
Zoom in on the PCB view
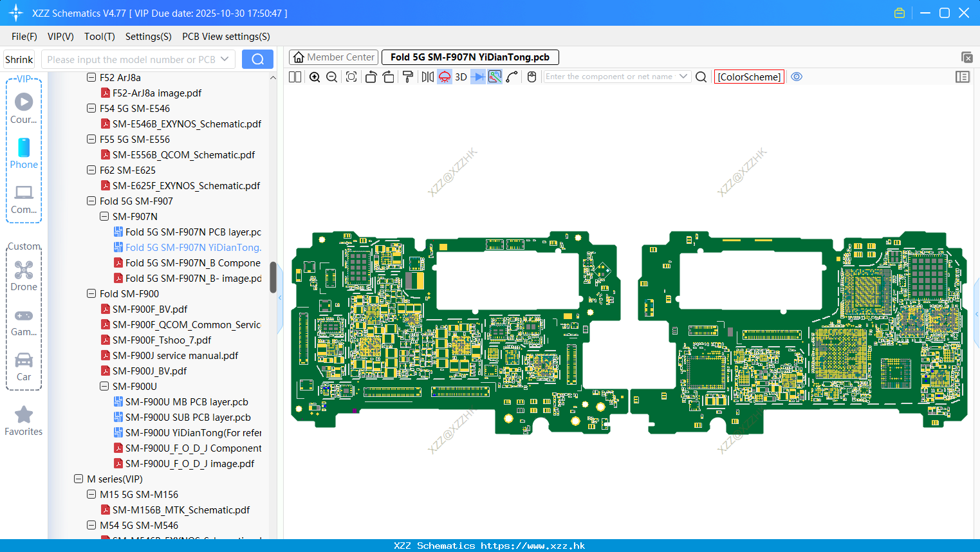pos(315,77)
